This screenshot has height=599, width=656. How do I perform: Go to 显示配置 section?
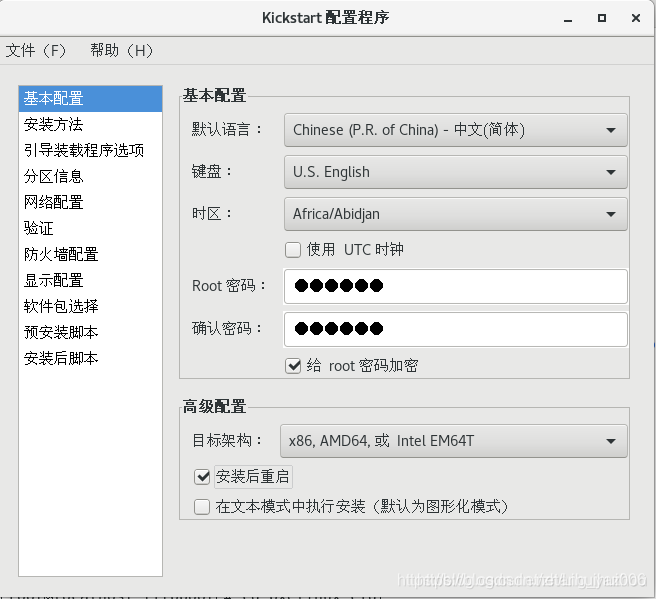[x=90, y=280]
